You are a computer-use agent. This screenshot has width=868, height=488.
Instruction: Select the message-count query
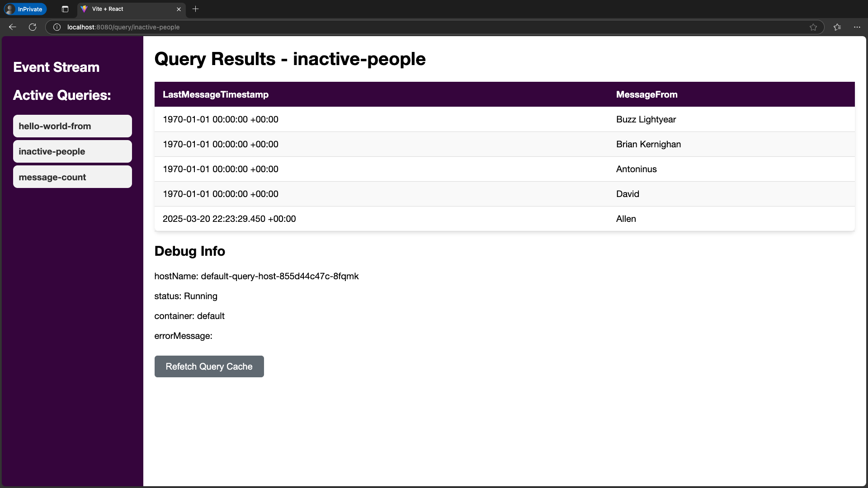(72, 177)
